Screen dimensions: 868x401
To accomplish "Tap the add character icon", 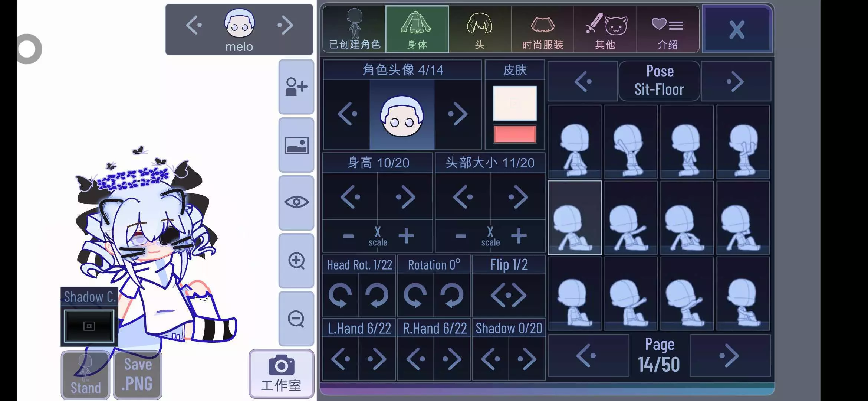I will point(296,87).
